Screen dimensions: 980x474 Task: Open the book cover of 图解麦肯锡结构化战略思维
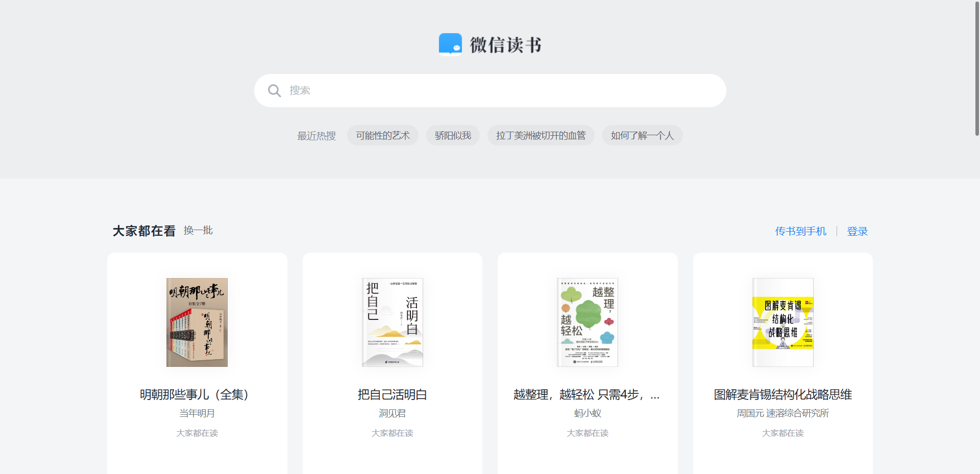pyautogui.click(x=782, y=322)
